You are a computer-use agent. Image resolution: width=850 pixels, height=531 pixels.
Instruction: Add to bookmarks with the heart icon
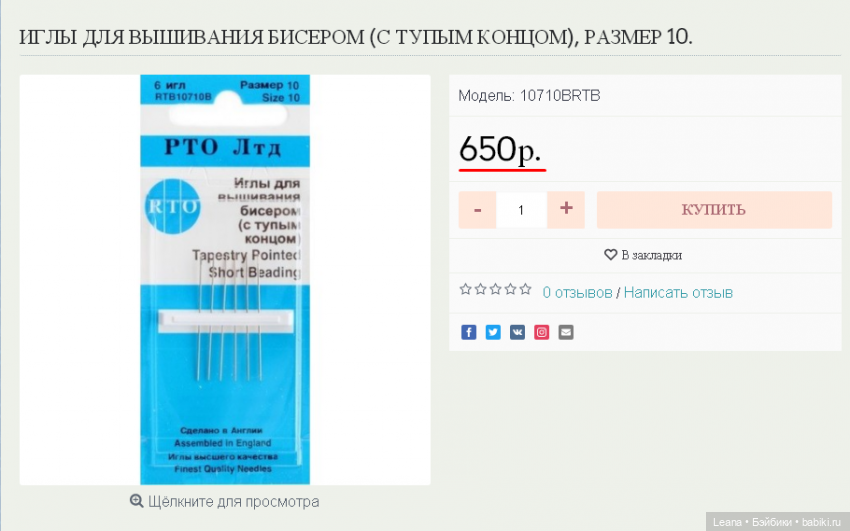click(610, 255)
